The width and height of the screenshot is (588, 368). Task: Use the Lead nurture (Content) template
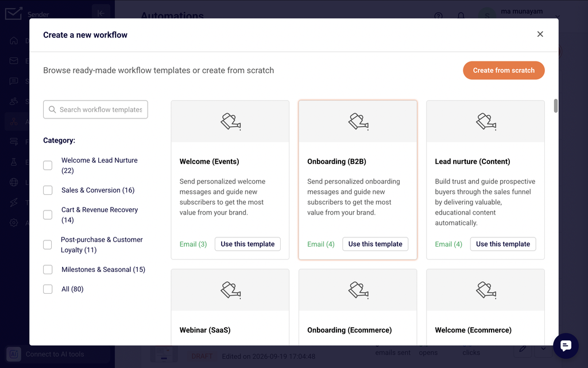click(x=503, y=244)
